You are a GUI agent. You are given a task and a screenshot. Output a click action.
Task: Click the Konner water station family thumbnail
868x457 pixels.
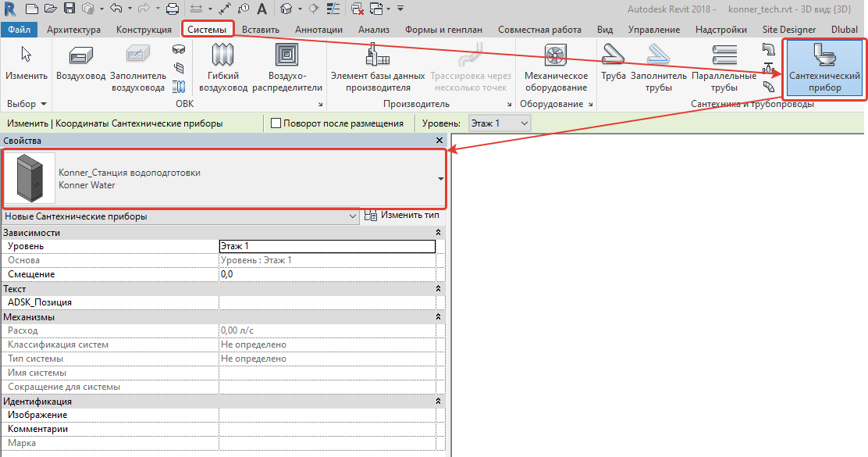(x=30, y=178)
